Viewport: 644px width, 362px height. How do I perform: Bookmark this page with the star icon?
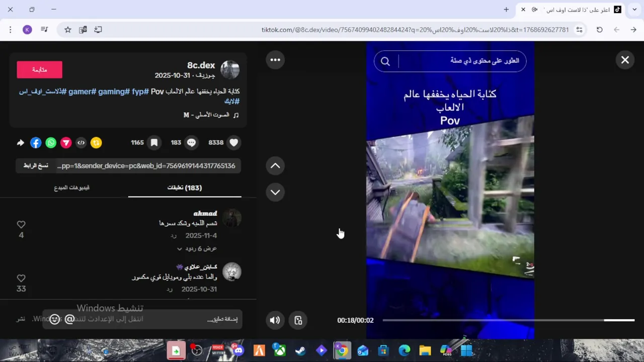tap(68, 30)
